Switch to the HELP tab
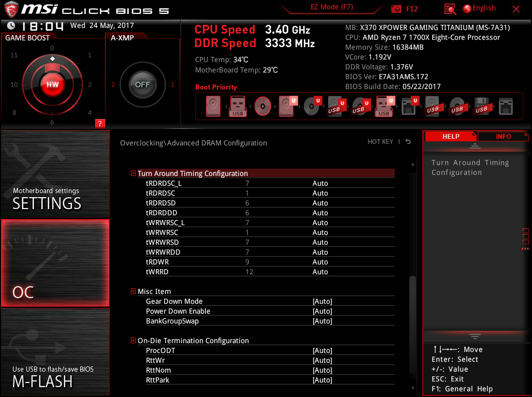Viewport: 532px width, 397px height. tap(451, 137)
